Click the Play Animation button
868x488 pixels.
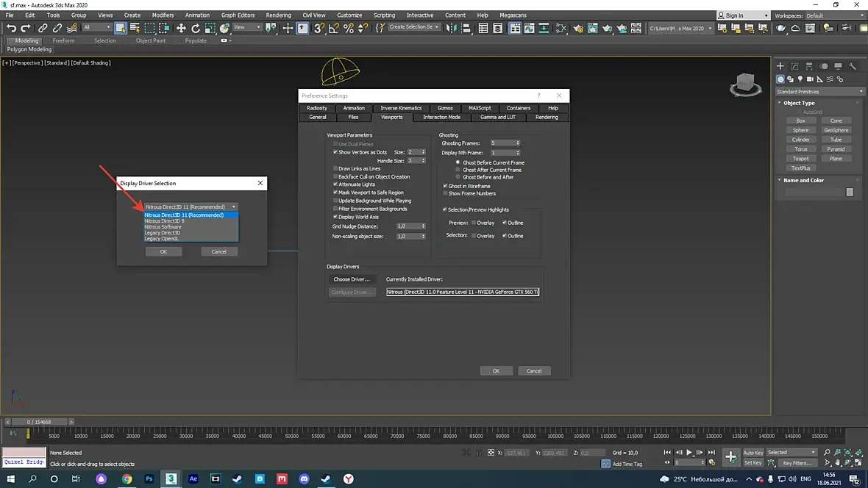point(689,453)
